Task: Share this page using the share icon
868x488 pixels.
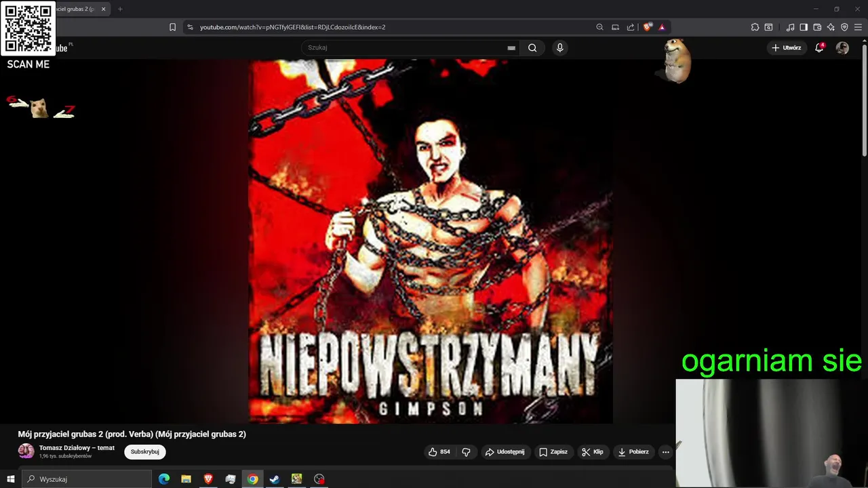Action: (631, 27)
